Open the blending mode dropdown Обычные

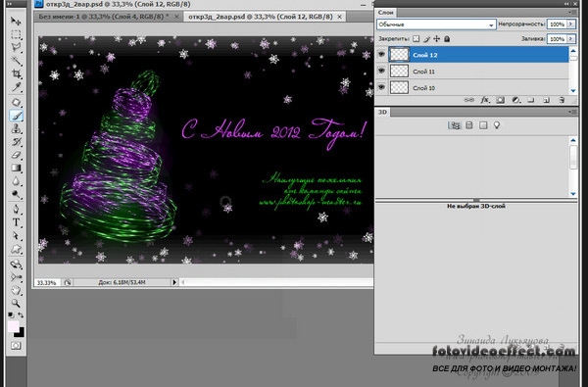tap(436, 24)
